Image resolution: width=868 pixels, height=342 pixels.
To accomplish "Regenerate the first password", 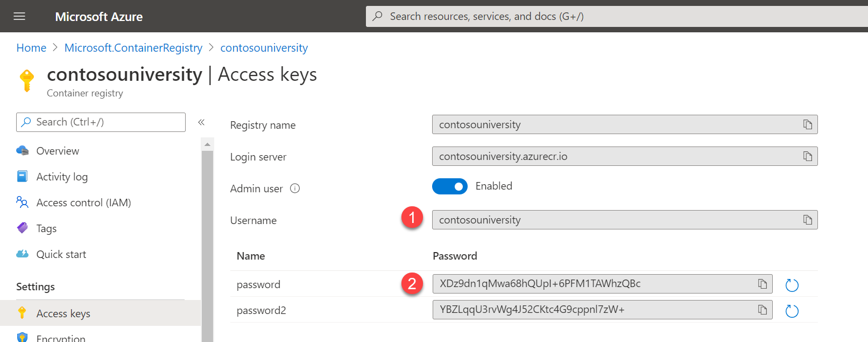I will 792,285.
